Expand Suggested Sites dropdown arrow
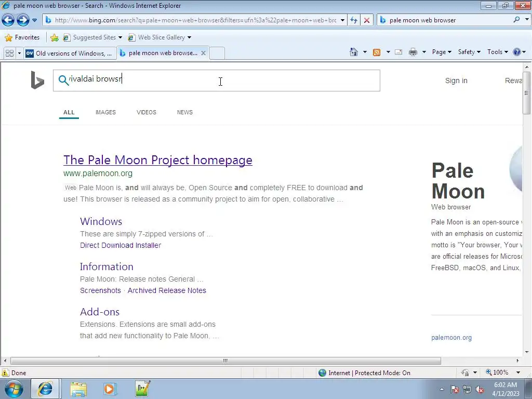532x399 pixels. [120, 37]
